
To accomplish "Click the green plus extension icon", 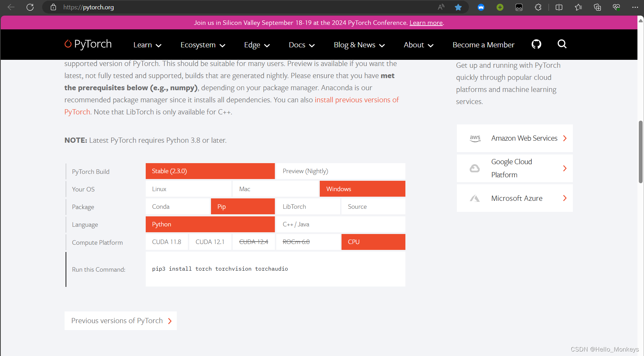I will [500, 7].
